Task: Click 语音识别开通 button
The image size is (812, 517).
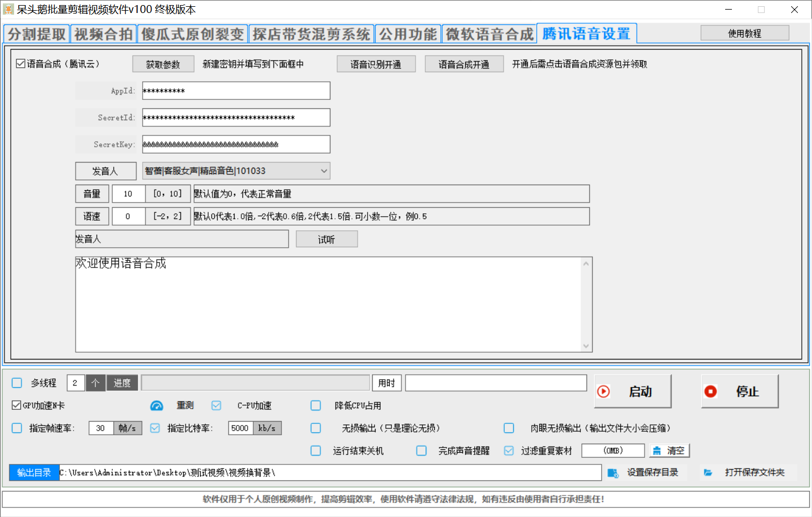Action: (376, 64)
